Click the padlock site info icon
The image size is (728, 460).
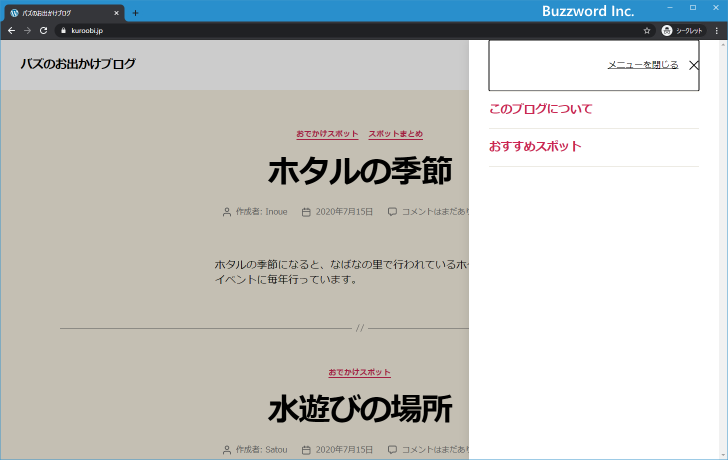pyautogui.click(x=64, y=31)
